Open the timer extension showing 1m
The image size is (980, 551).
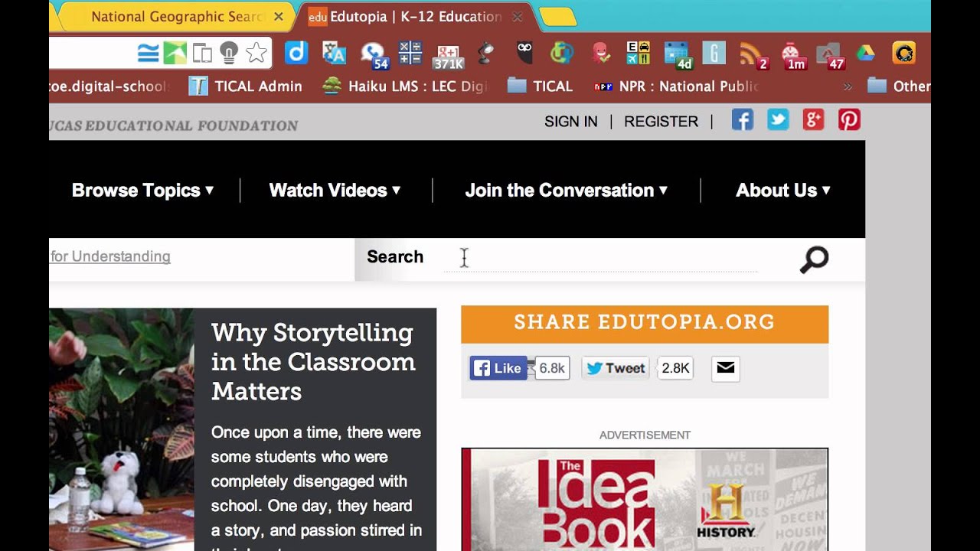pos(793,55)
